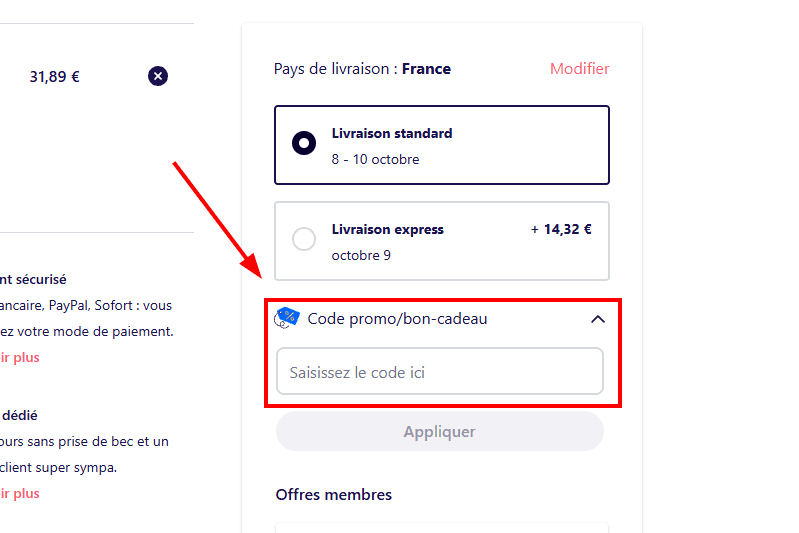
Task: Select the Livraison express radio button
Action: (304, 239)
